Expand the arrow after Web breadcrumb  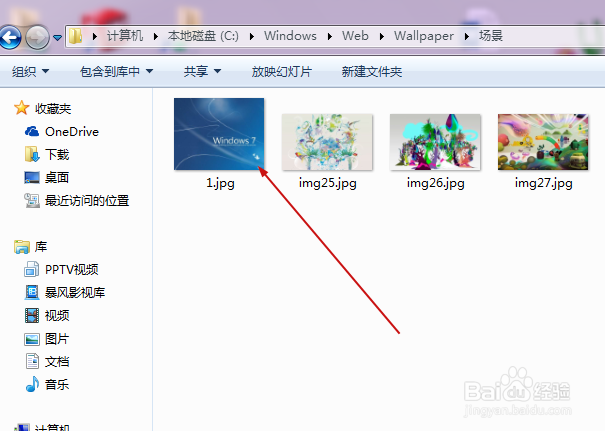click(382, 36)
